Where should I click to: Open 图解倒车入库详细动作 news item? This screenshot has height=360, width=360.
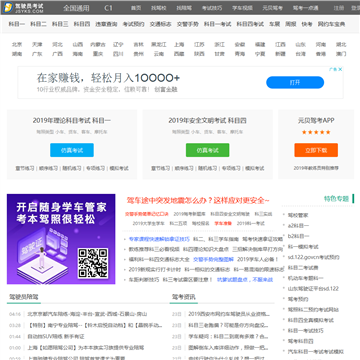click(x=228, y=348)
